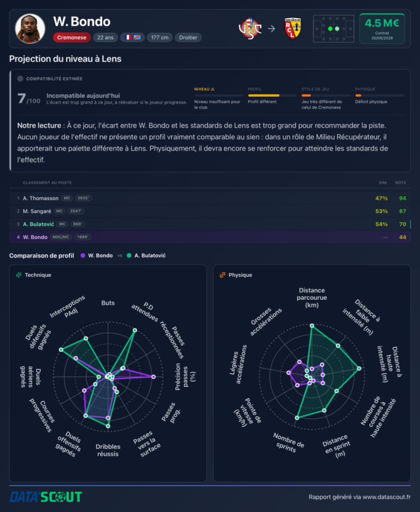Select the A. Thomasson ranking row
The image size is (420, 512).
click(210, 198)
